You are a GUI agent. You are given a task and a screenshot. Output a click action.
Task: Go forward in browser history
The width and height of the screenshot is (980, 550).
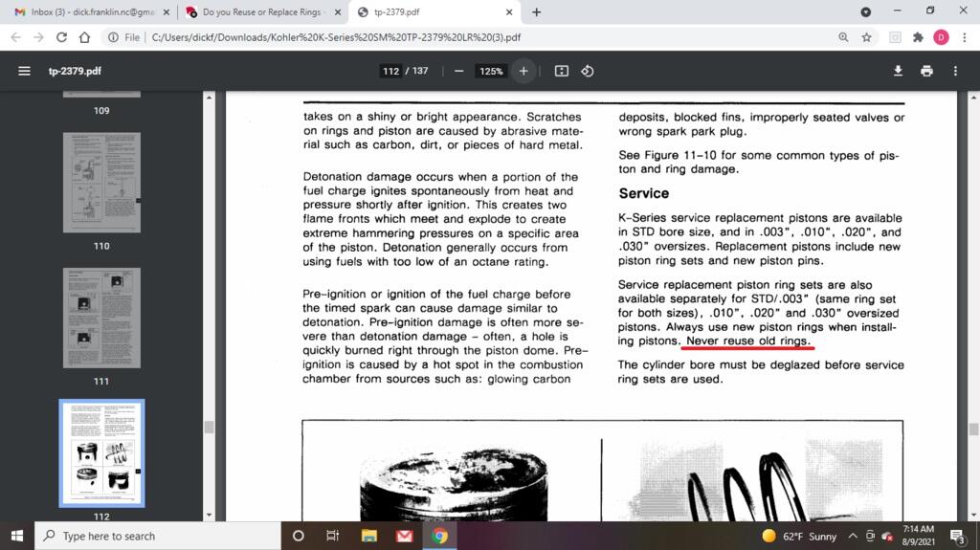(x=38, y=37)
